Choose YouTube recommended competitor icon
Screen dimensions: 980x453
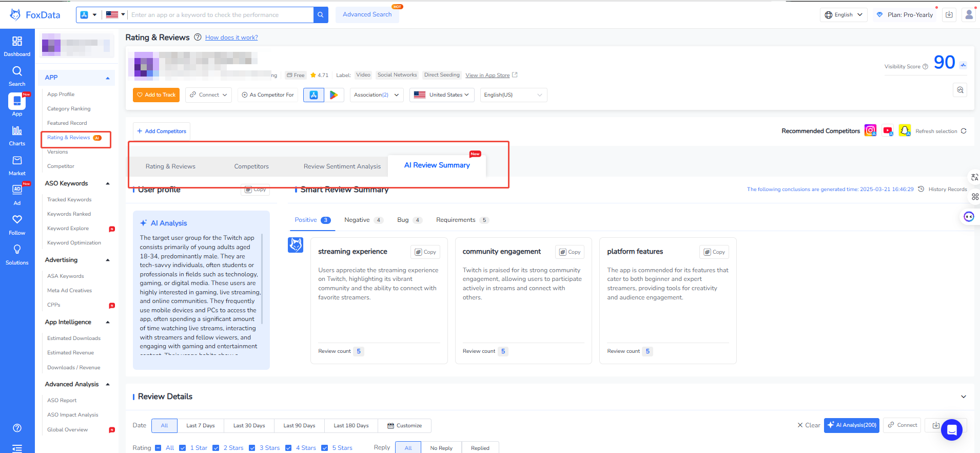tap(888, 130)
